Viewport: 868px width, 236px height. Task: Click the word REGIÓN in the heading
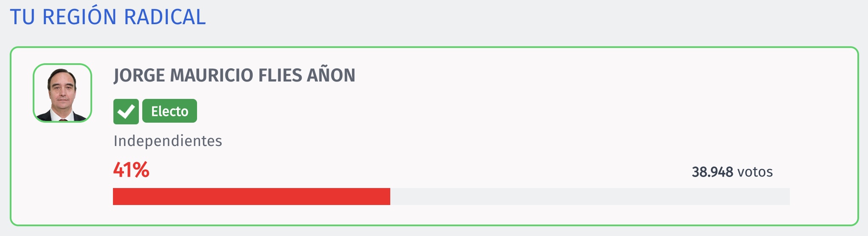click(x=79, y=17)
